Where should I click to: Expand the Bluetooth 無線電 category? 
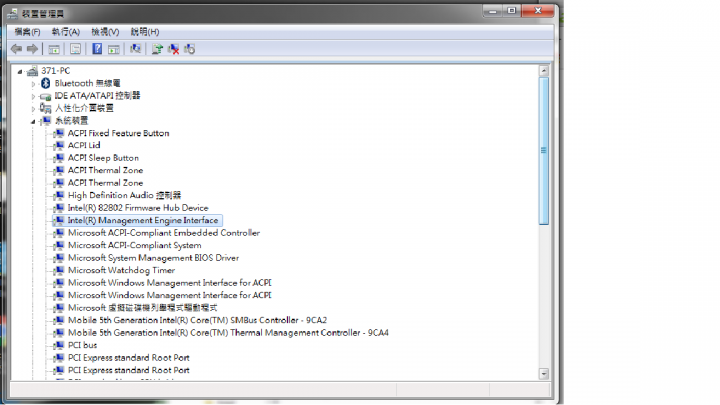coord(33,84)
